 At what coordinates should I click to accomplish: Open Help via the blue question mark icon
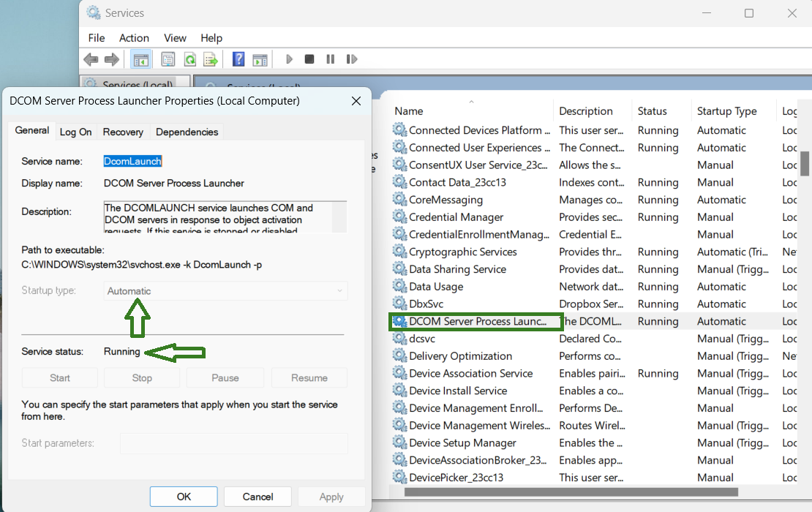click(238, 59)
